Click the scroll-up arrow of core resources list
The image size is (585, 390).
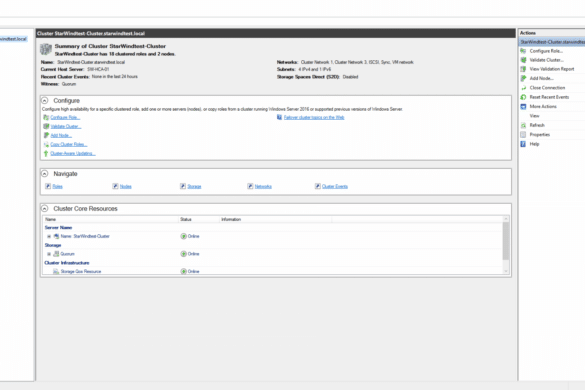[506, 219]
